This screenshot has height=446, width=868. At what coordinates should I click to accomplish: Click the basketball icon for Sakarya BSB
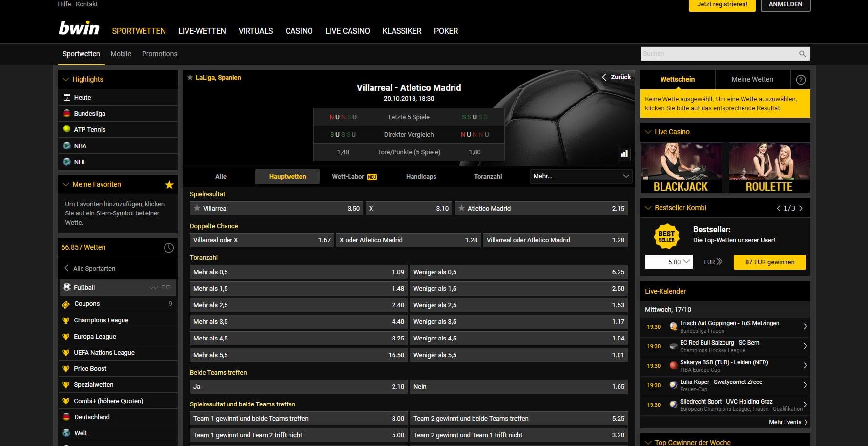coord(673,365)
